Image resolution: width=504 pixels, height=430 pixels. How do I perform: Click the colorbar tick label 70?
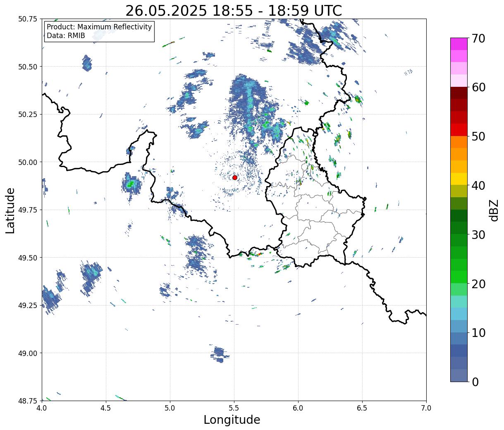478,38
